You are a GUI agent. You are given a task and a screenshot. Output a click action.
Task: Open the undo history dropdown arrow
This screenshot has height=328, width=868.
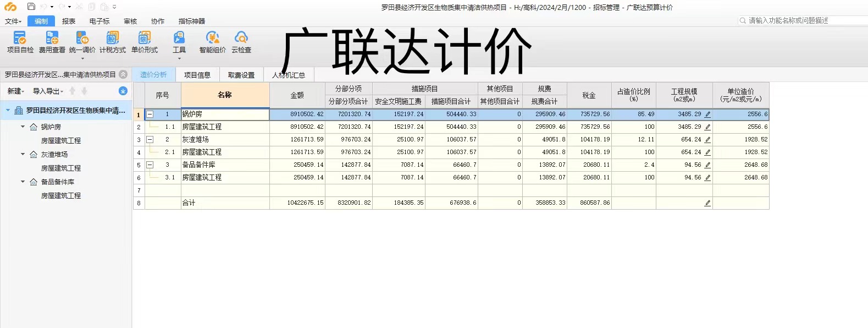[52, 7]
